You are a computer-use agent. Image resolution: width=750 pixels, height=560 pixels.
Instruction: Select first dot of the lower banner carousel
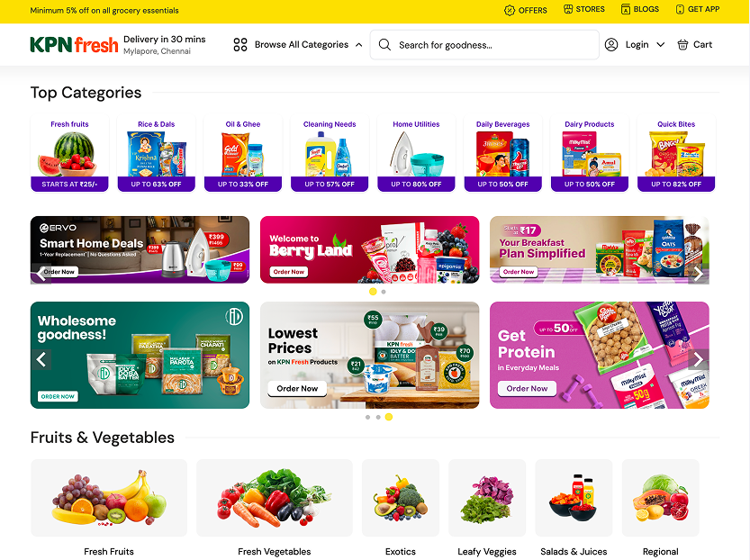[367, 418]
